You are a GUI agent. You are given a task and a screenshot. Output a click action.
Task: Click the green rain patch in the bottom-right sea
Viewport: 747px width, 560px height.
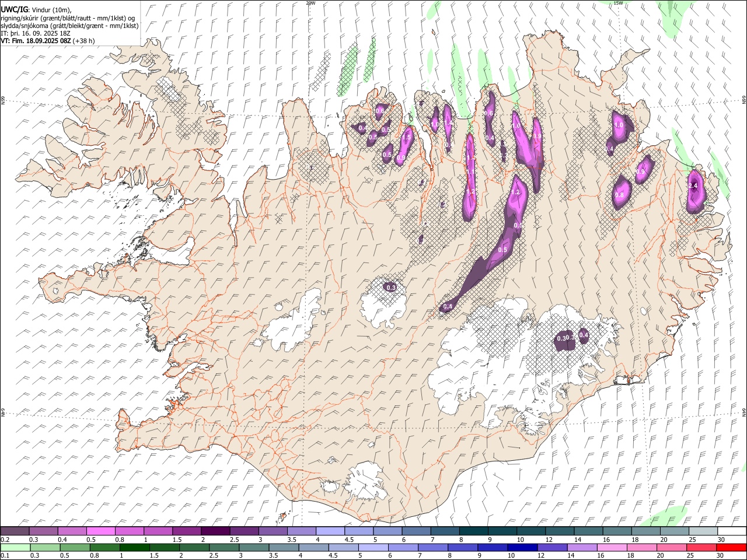click(x=665, y=516)
